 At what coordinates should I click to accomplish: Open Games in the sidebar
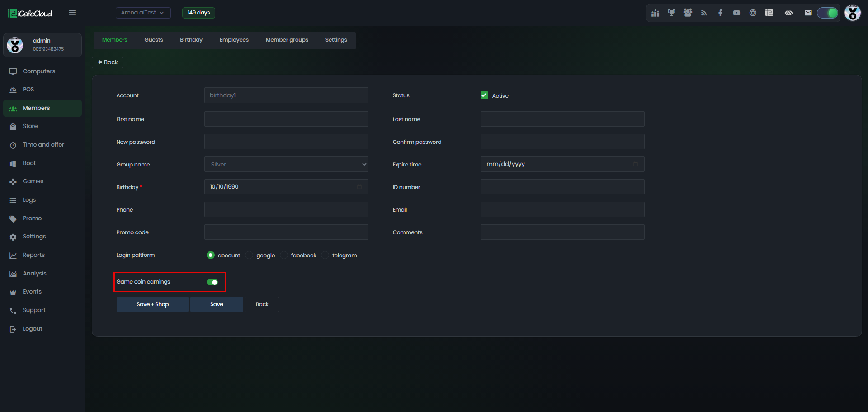[x=42, y=181]
